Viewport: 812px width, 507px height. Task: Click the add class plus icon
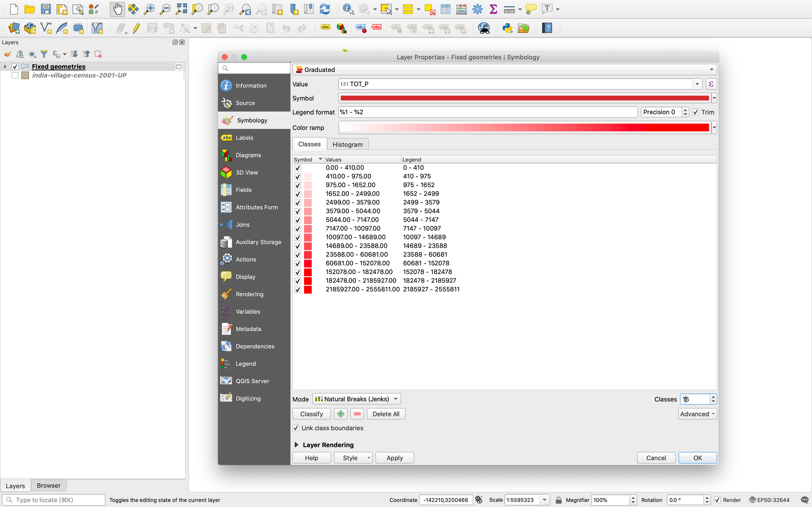pyautogui.click(x=341, y=414)
